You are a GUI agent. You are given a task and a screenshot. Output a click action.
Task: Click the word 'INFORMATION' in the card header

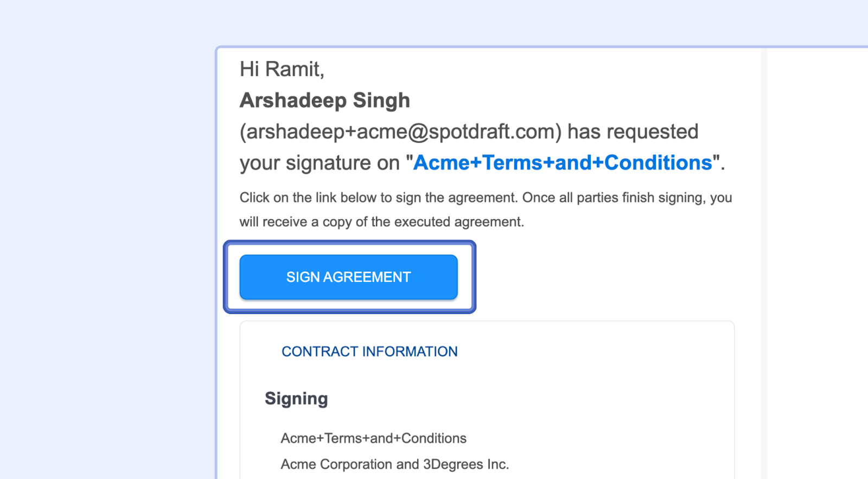(410, 352)
